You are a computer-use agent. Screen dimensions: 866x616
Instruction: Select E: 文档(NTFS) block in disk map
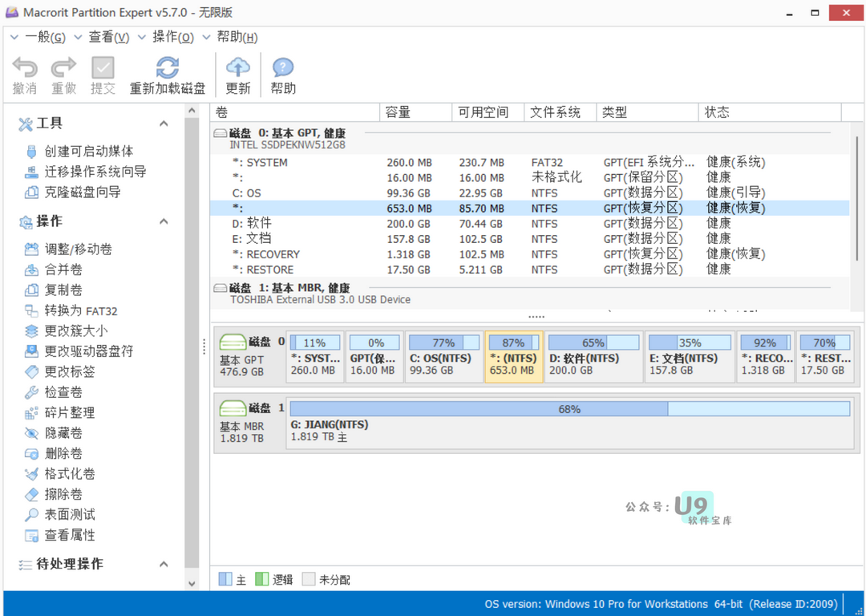click(x=690, y=356)
